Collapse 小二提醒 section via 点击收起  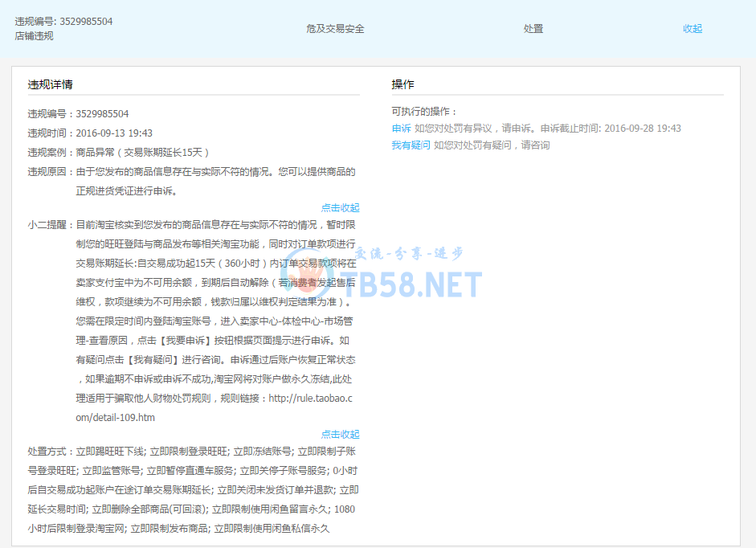point(340,434)
